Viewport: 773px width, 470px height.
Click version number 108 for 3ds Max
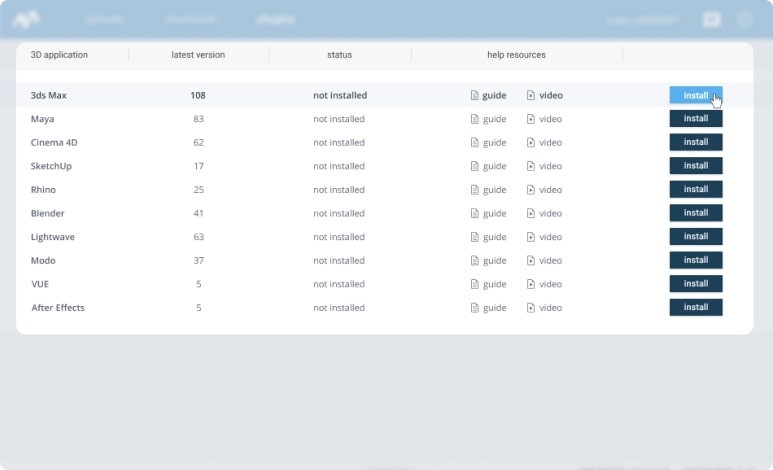(x=198, y=95)
